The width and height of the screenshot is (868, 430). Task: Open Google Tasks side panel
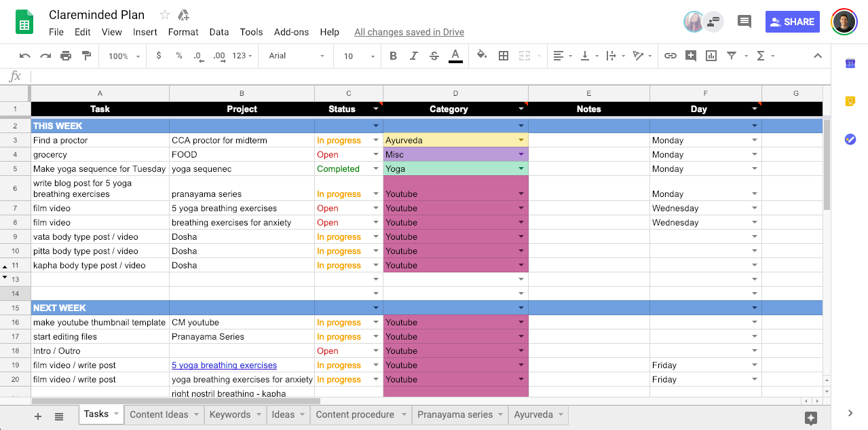(x=850, y=139)
